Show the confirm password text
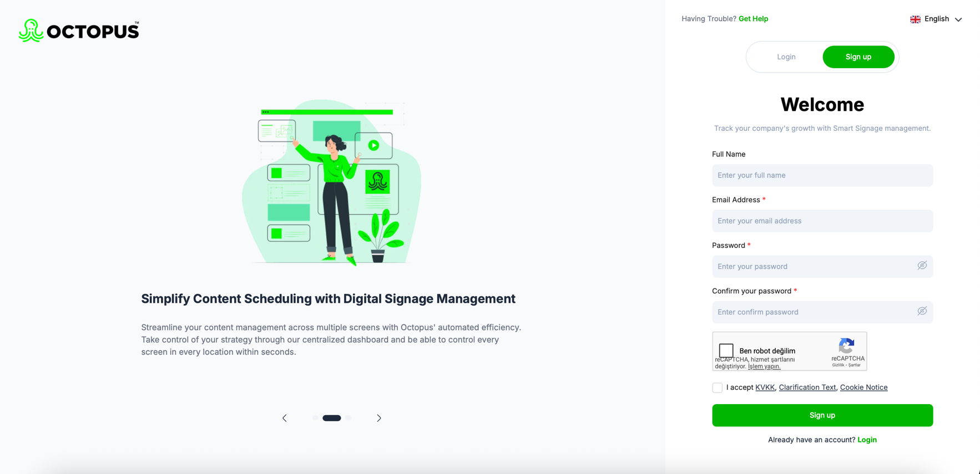 [922, 311]
